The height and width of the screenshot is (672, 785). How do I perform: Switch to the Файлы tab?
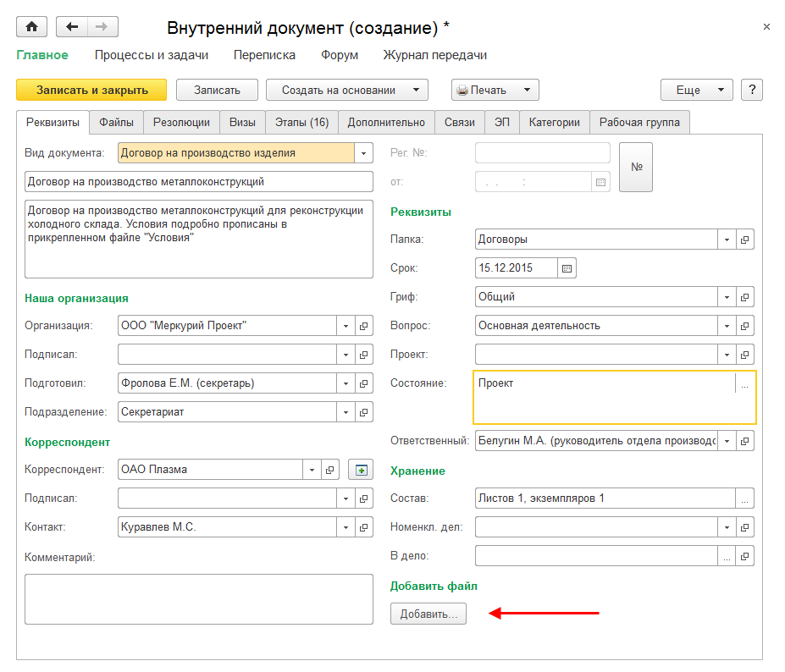(x=116, y=122)
